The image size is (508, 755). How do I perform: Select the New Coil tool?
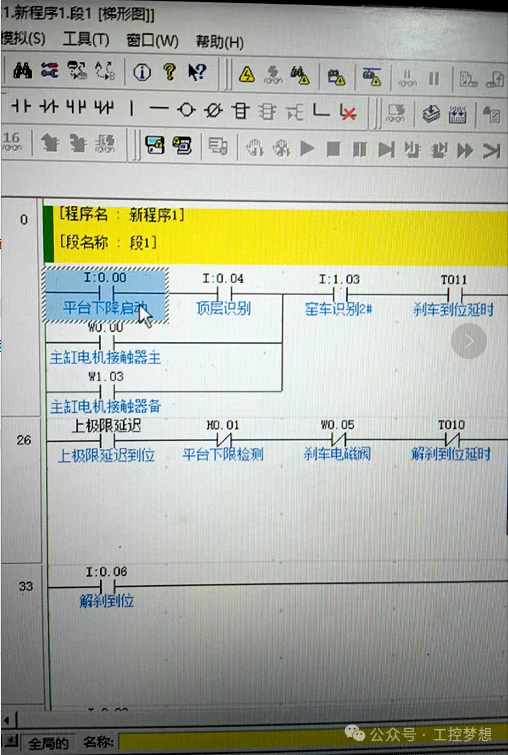pyautogui.click(x=186, y=110)
